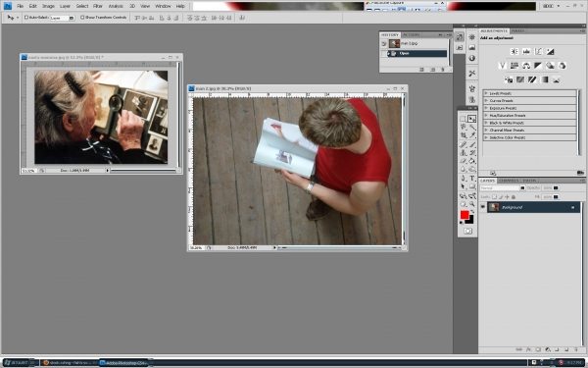Expand the Levels Presets list
This screenshot has height=368, width=588.
[486, 93]
